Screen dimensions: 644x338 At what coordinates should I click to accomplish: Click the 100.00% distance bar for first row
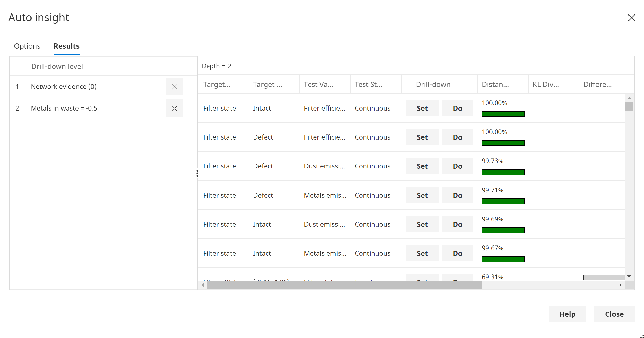[x=503, y=114]
